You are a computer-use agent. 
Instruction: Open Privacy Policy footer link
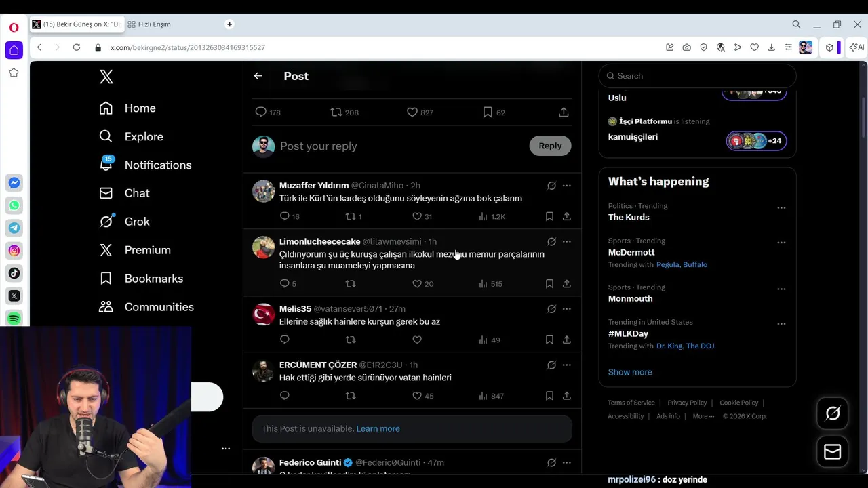tap(687, 403)
